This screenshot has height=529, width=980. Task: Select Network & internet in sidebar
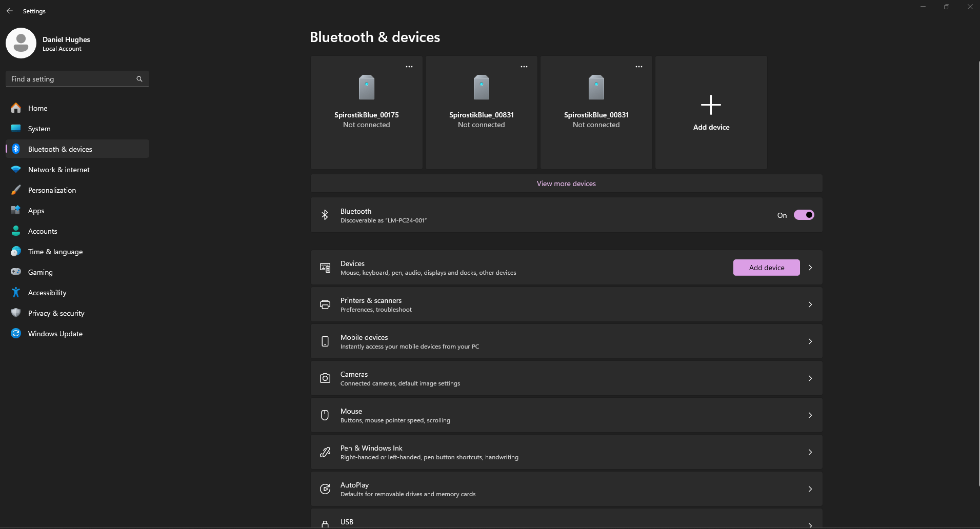(77, 169)
